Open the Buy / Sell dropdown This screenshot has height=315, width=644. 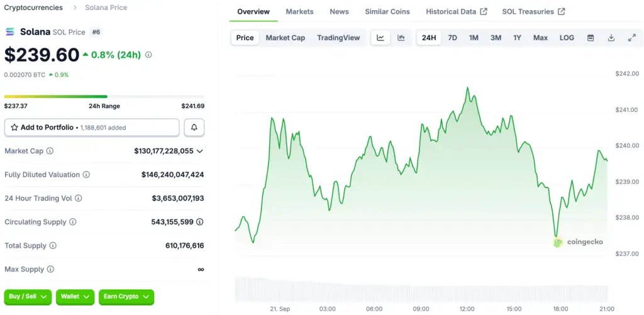[28, 297]
